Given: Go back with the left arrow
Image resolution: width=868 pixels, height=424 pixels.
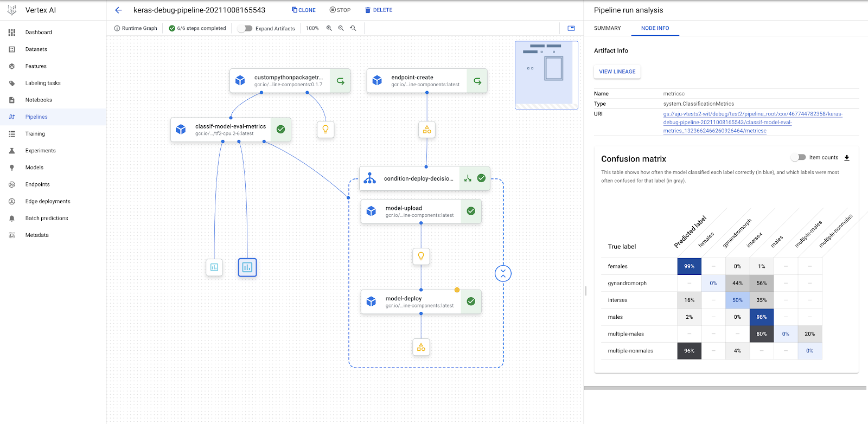Looking at the screenshot, I should coord(119,10).
